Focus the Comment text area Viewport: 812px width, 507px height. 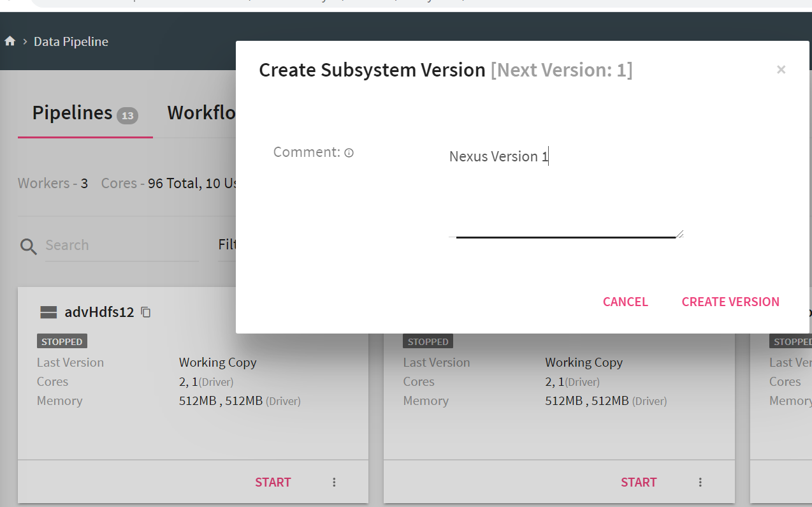point(565,191)
